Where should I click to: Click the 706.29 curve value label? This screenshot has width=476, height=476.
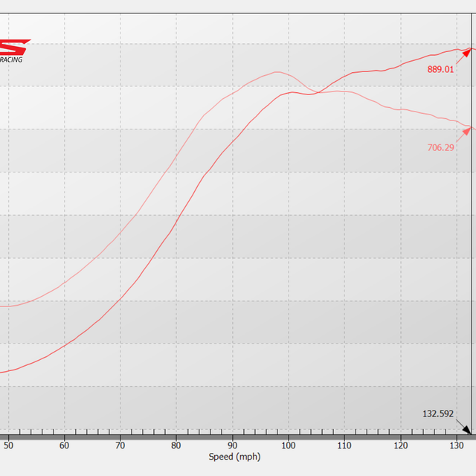pyautogui.click(x=440, y=147)
